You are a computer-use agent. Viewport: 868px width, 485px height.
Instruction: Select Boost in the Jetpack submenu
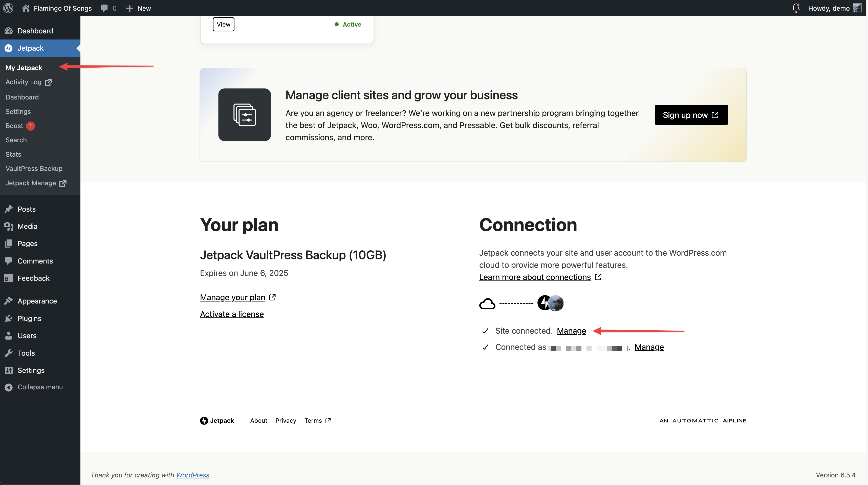point(14,126)
